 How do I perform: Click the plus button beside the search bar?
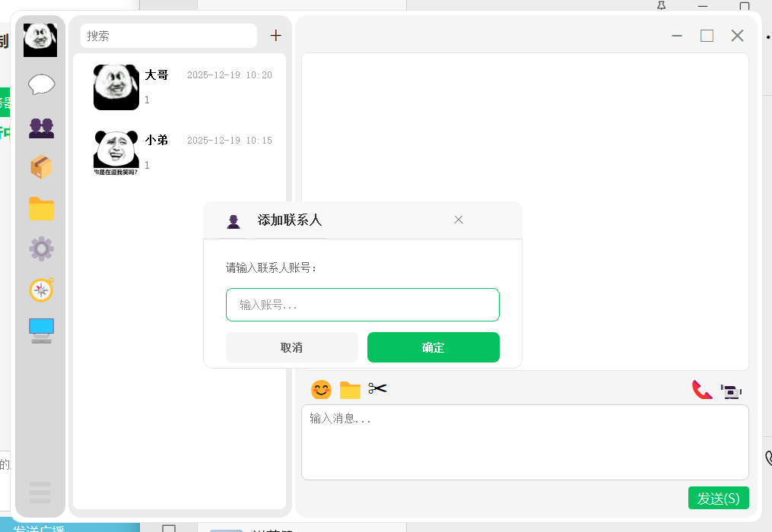click(x=275, y=35)
